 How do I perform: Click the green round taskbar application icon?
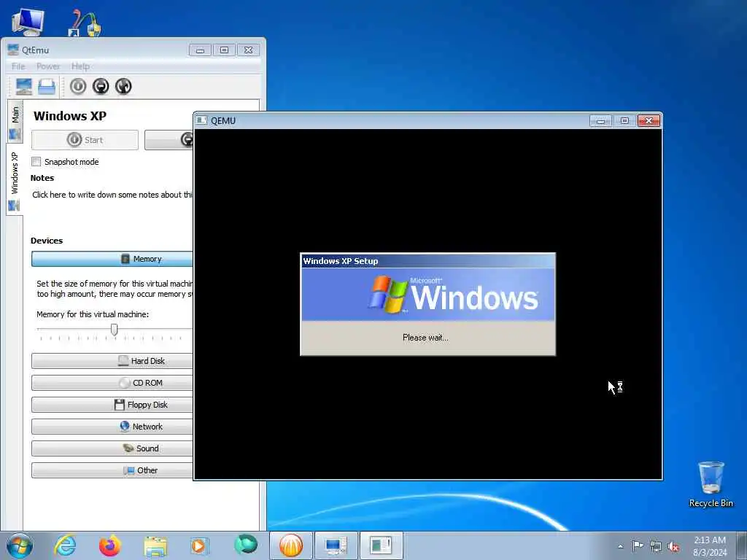[246, 545]
